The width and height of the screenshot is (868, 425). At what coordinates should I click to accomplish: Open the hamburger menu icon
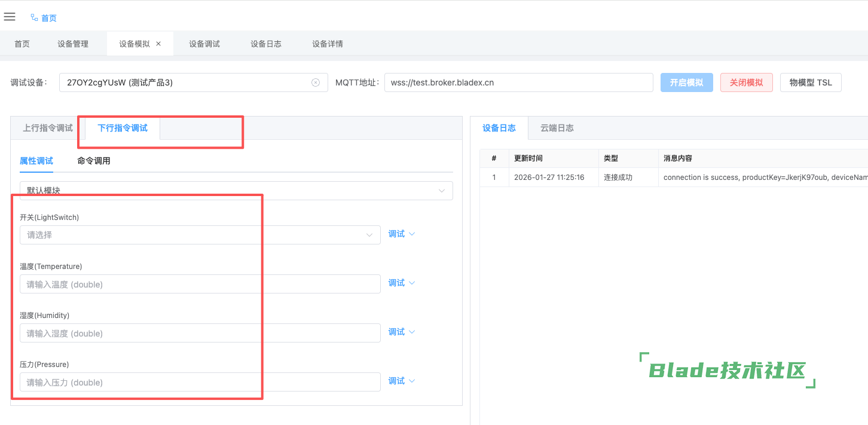pos(10,17)
